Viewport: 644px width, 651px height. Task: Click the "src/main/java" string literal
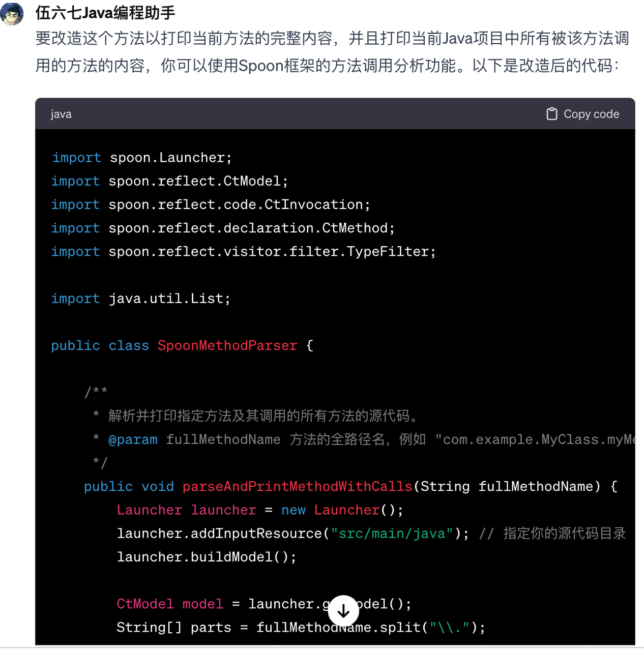[x=392, y=534]
